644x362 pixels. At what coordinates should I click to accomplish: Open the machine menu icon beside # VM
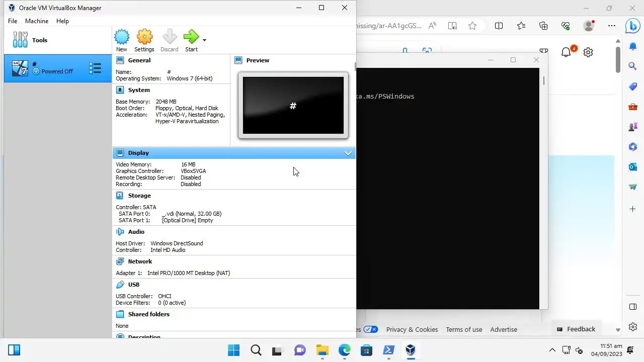point(95,68)
